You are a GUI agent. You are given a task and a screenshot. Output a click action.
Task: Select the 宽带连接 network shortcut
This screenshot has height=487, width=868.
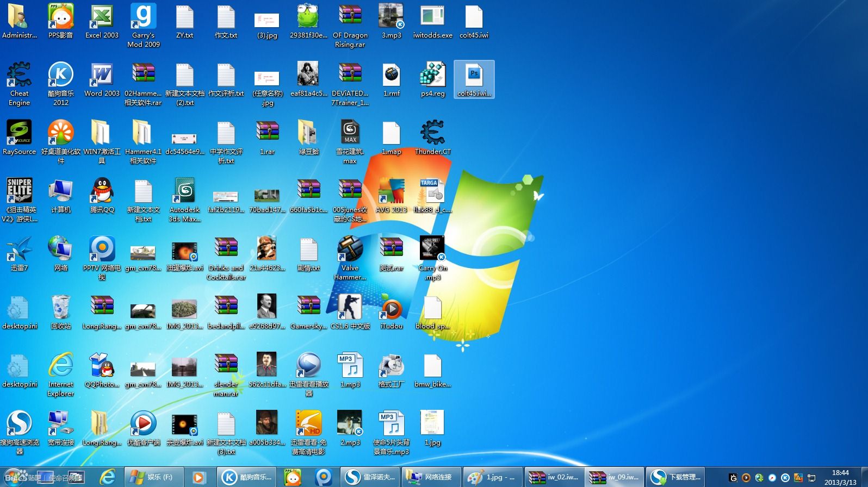click(61, 429)
